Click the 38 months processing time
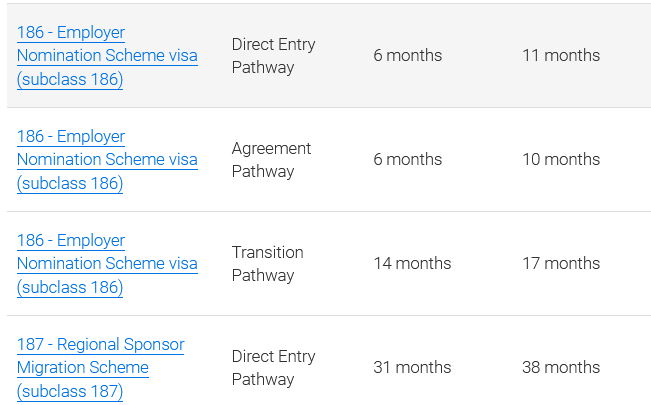 click(561, 368)
